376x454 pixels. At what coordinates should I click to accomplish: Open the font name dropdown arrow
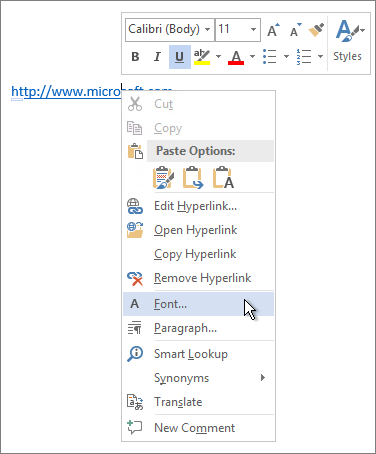pos(208,29)
